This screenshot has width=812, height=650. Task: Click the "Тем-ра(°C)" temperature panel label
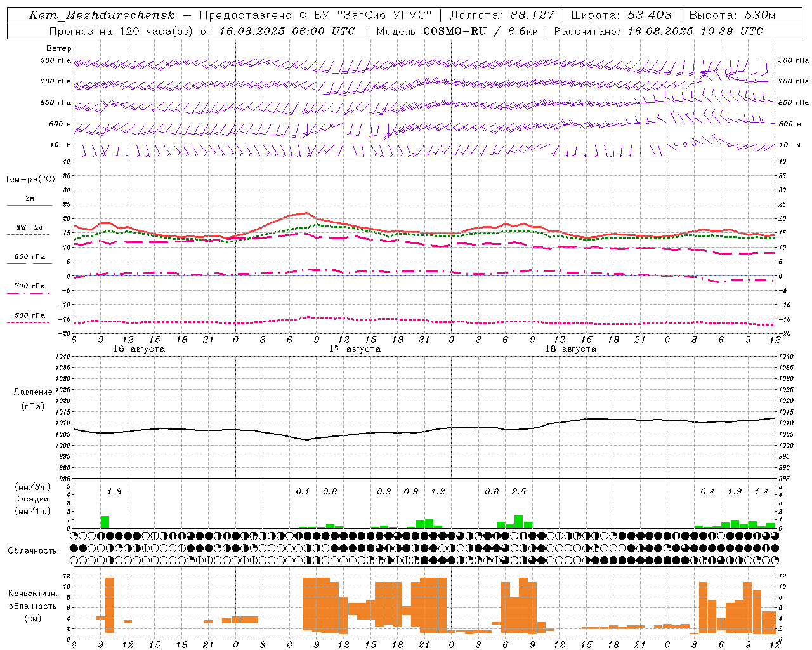point(30,180)
